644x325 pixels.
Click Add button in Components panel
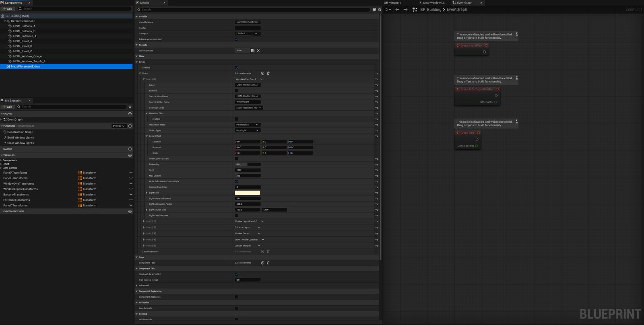[8, 9]
